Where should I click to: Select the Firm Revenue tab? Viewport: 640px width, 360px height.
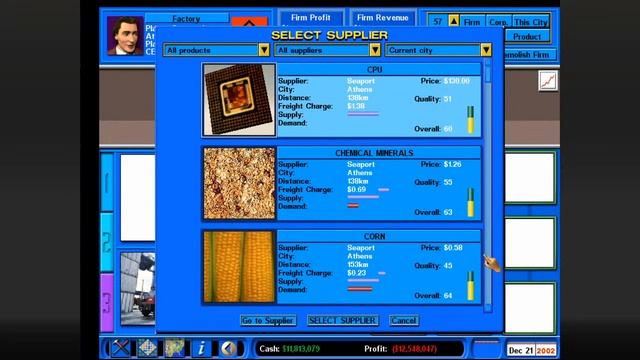[x=382, y=18]
